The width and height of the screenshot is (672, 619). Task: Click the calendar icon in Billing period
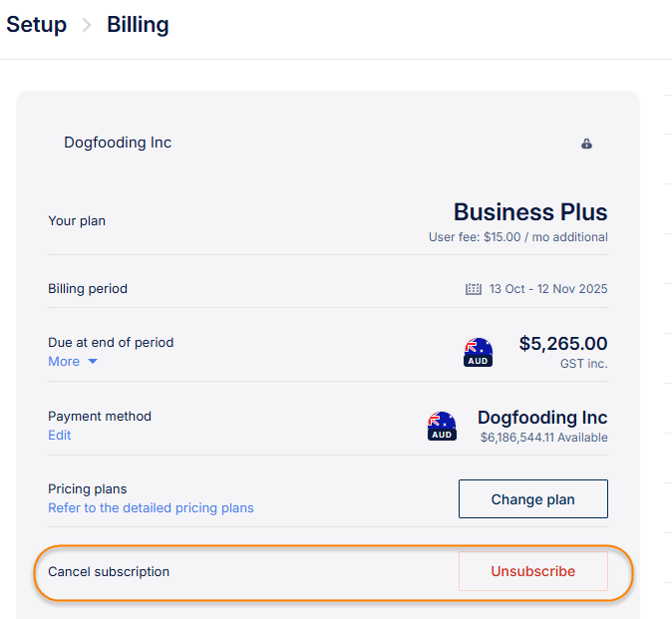point(474,289)
